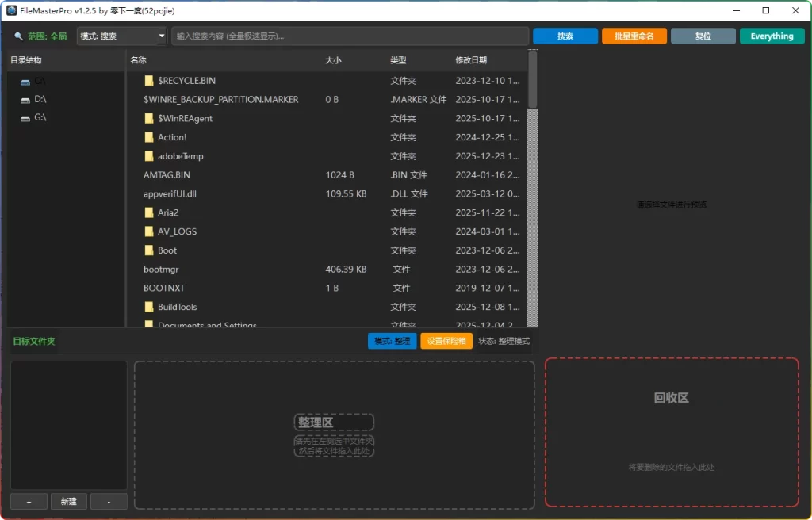This screenshot has height=520, width=812.
Task: Toggle the 模式: 整理 mode button
Action: coord(392,341)
